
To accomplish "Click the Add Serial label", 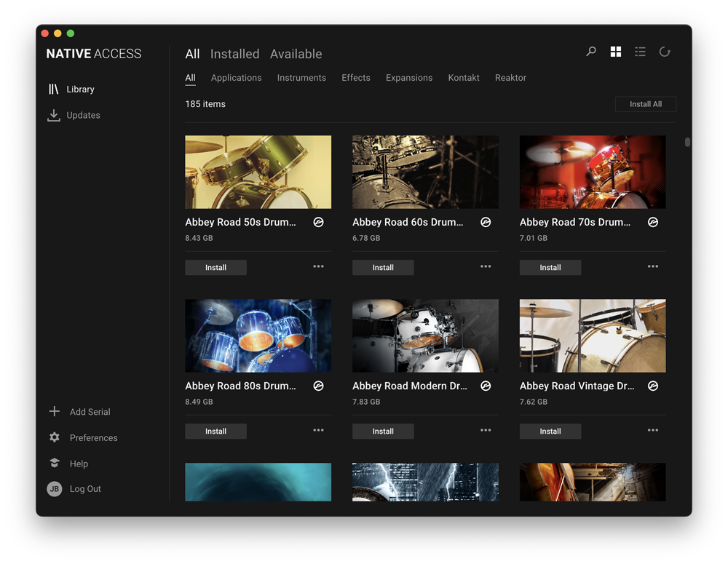I will 90,412.
